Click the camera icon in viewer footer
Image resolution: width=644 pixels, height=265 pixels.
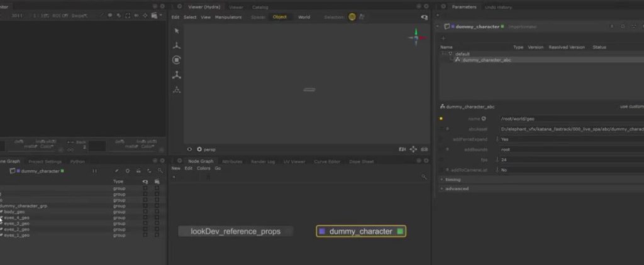402,149
